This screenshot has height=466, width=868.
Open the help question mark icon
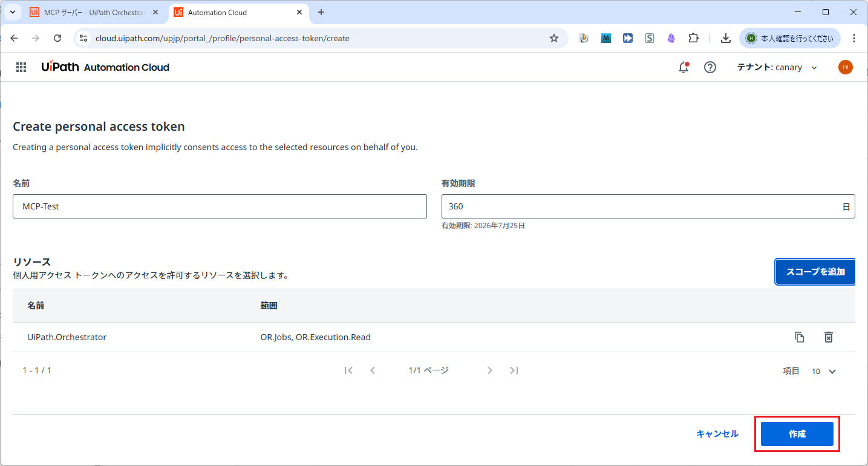pyautogui.click(x=710, y=67)
